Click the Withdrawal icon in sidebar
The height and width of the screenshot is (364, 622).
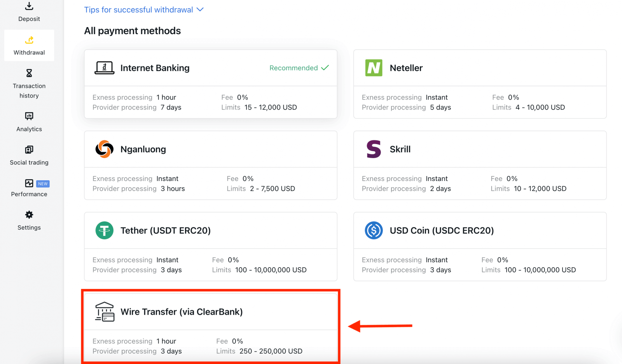pyautogui.click(x=29, y=40)
